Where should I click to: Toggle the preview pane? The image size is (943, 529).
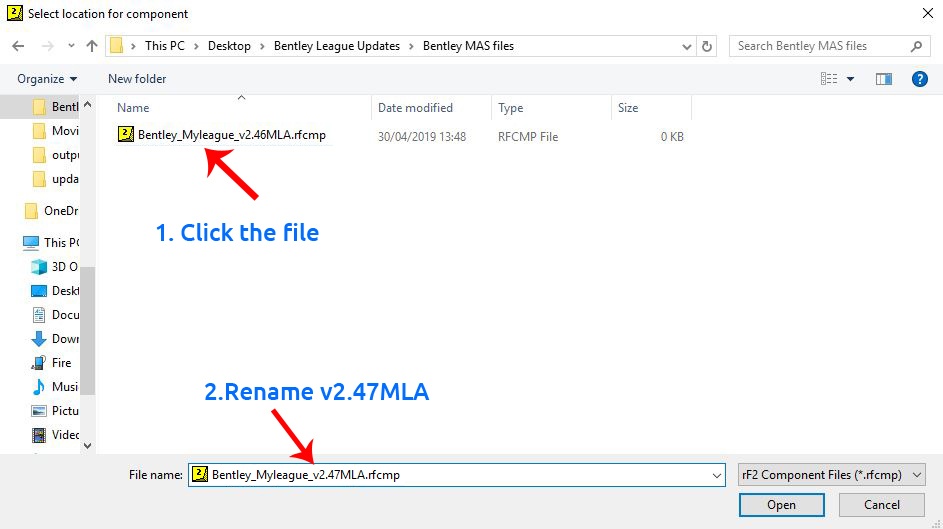tap(883, 79)
